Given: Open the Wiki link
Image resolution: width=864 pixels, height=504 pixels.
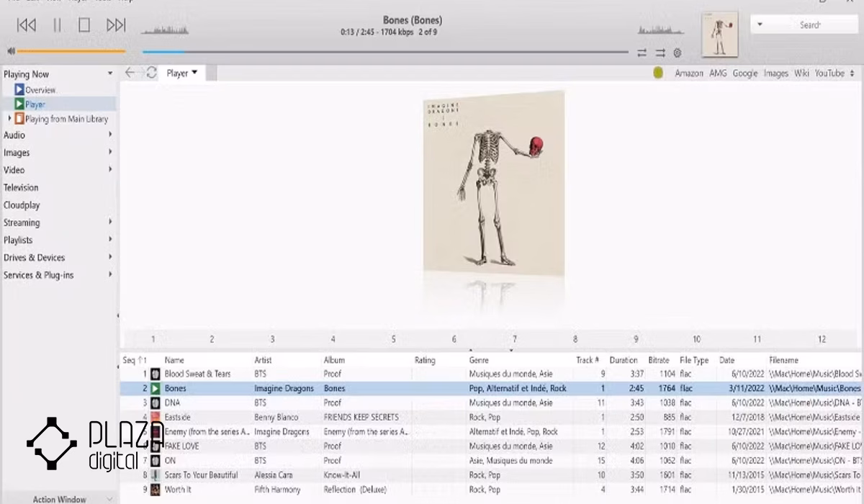Looking at the screenshot, I should pos(802,73).
